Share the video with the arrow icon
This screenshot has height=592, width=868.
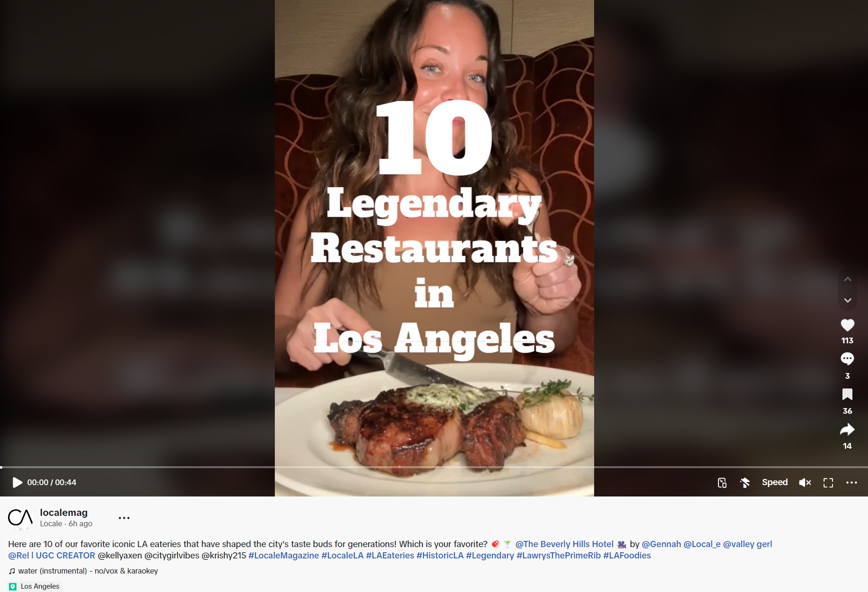847,429
